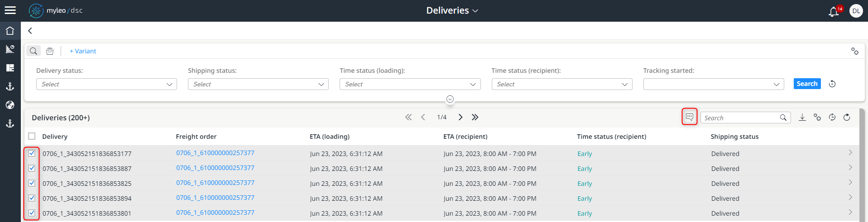Click the clock history icon in table toolbar
This screenshot has height=222, width=868.
coord(832,117)
